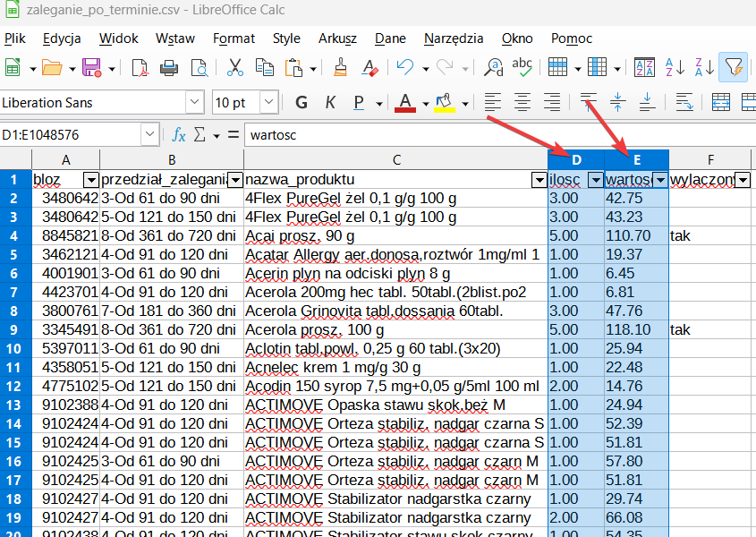Open the font size dropdown

point(270,102)
